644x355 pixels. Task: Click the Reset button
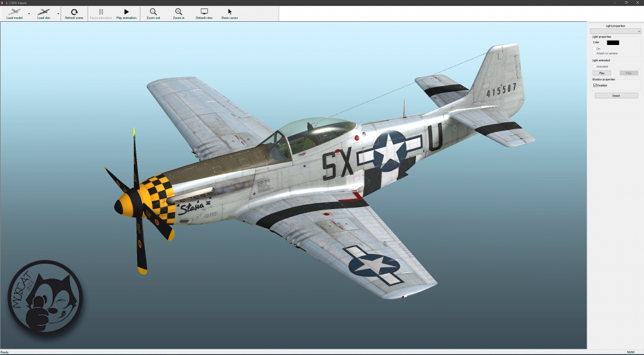click(616, 95)
